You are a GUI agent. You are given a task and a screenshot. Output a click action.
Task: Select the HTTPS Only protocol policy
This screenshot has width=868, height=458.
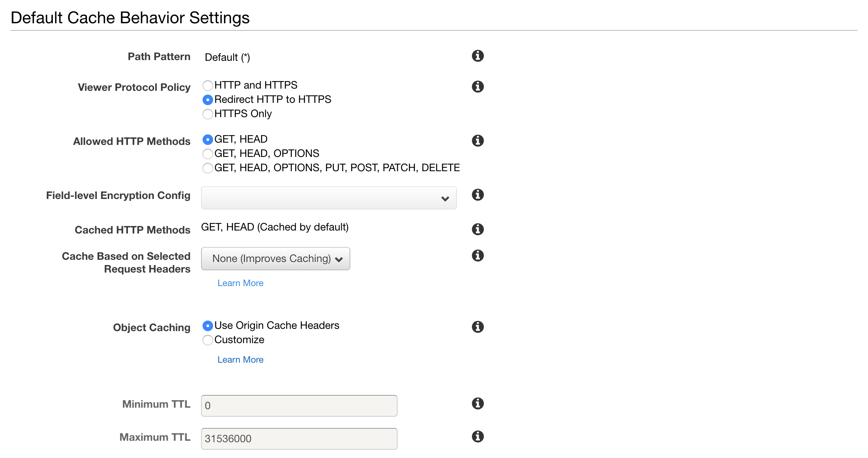pos(208,114)
